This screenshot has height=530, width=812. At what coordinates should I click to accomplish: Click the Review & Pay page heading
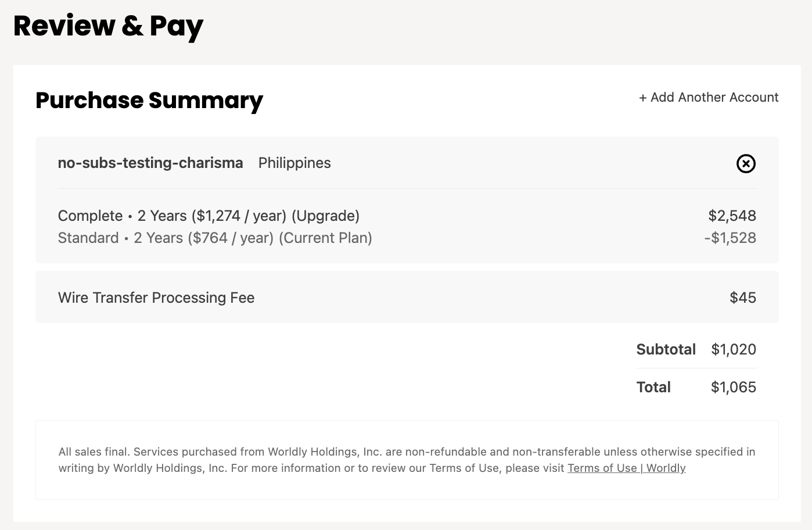[108, 26]
